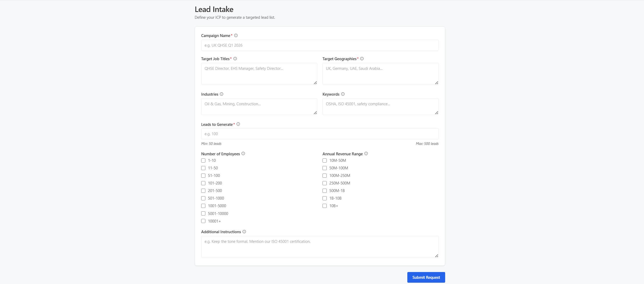Click info icon beside Annual Revenue Range
Image resolution: width=644 pixels, height=284 pixels.
tap(366, 154)
